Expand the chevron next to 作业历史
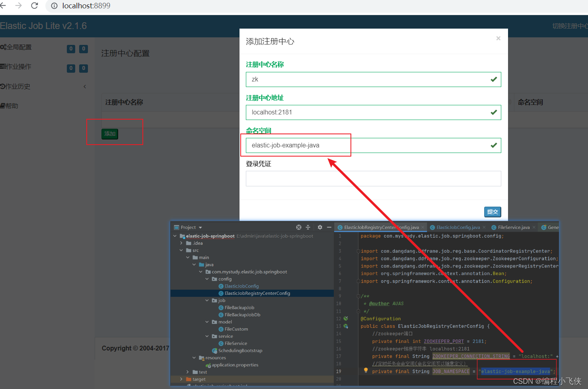 click(85, 86)
